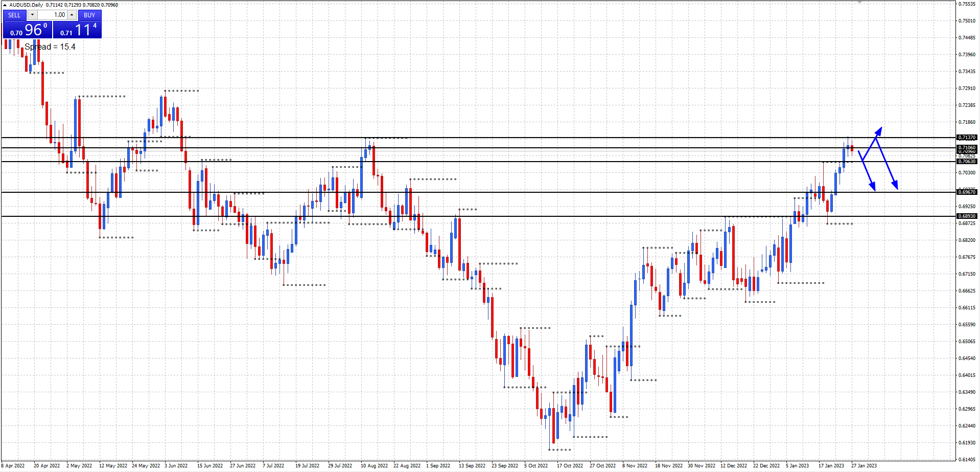This screenshot has width=980, height=472.
Task: Click the 0.70630 horizontal line price label
Action: 966,162
